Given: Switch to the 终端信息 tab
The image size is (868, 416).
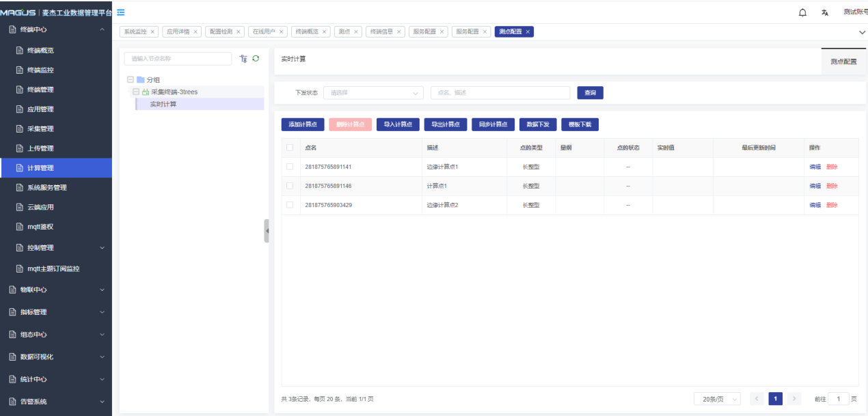Looking at the screenshot, I should pos(381,32).
